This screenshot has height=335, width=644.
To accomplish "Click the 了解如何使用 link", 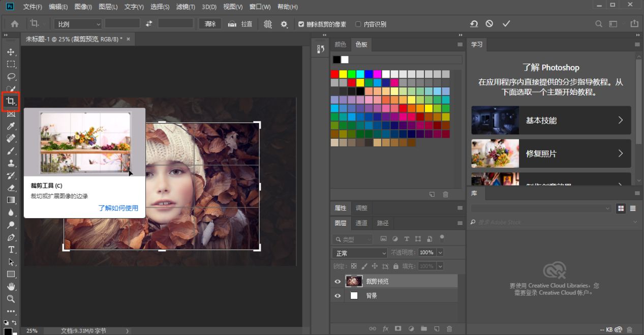I will tap(118, 208).
